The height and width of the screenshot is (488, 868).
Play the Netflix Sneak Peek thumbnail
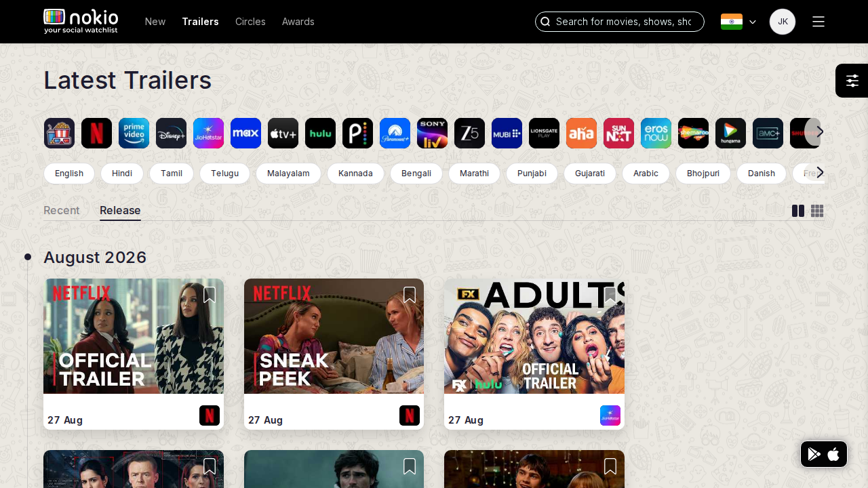coord(334,336)
